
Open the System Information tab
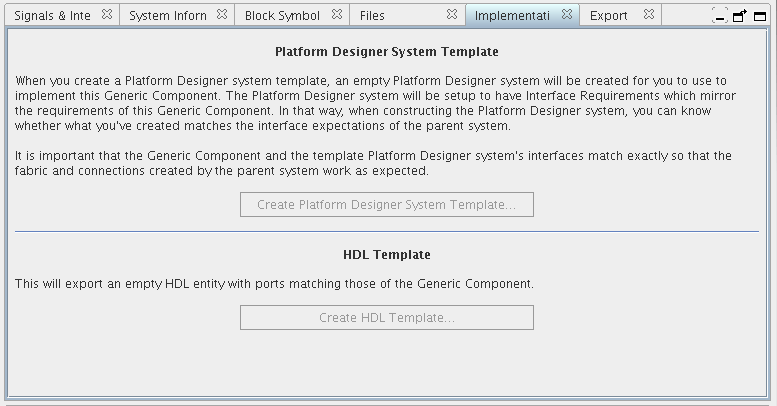pyautogui.click(x=167, y=16)
